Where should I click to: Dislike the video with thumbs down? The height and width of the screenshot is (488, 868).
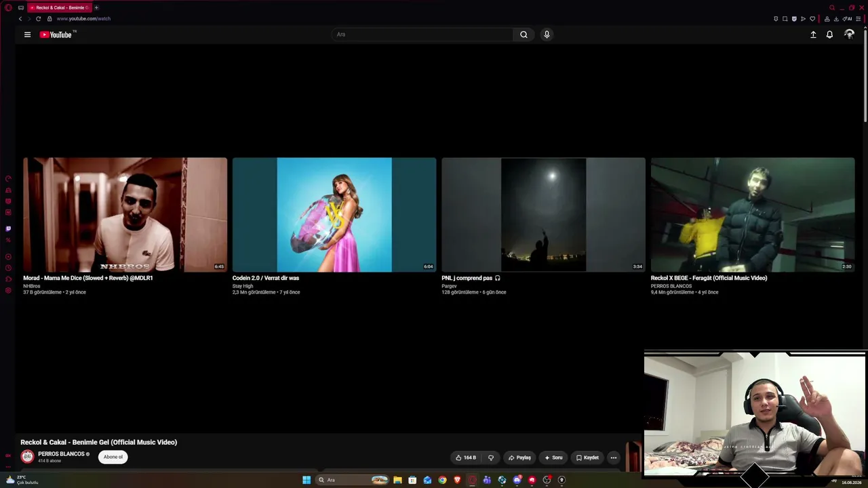[491, 457]
